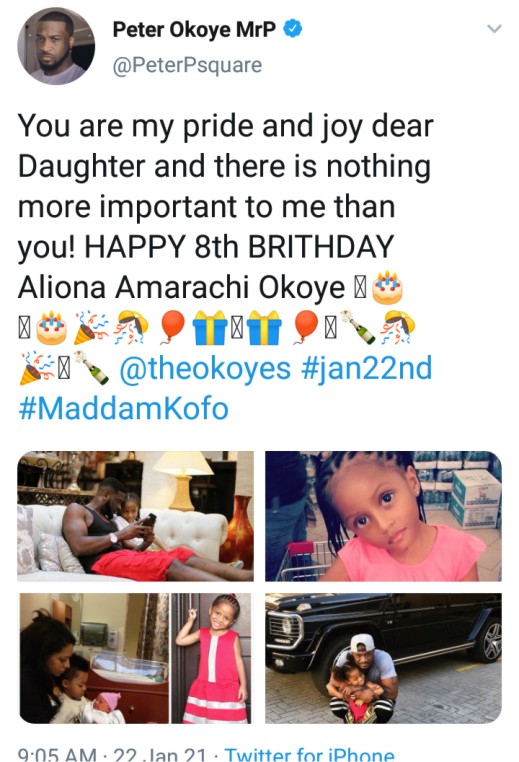Click the blue verified badge

[293, 29]
